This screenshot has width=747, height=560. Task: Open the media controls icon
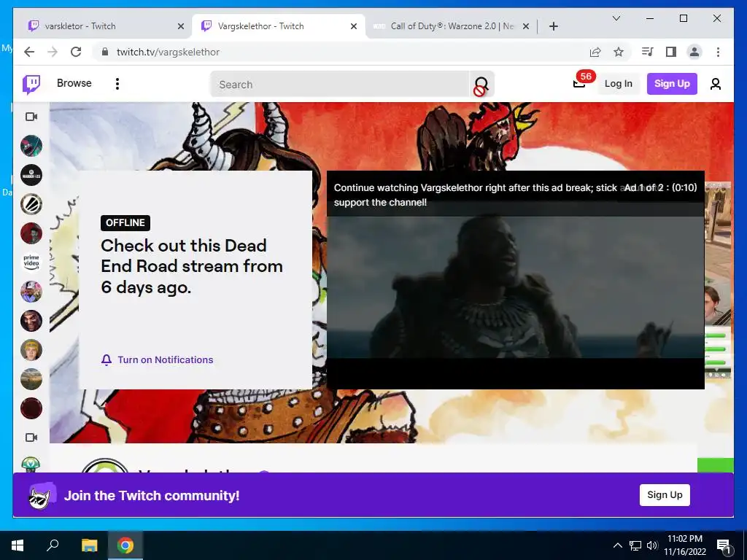click(648, 52)
